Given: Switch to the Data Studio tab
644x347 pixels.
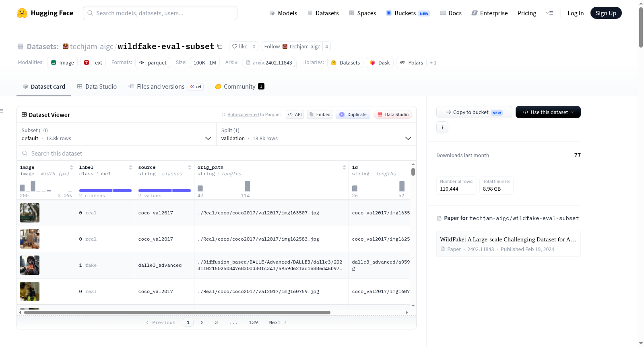Looking at the screenshot, I should (x=97, y=87).
